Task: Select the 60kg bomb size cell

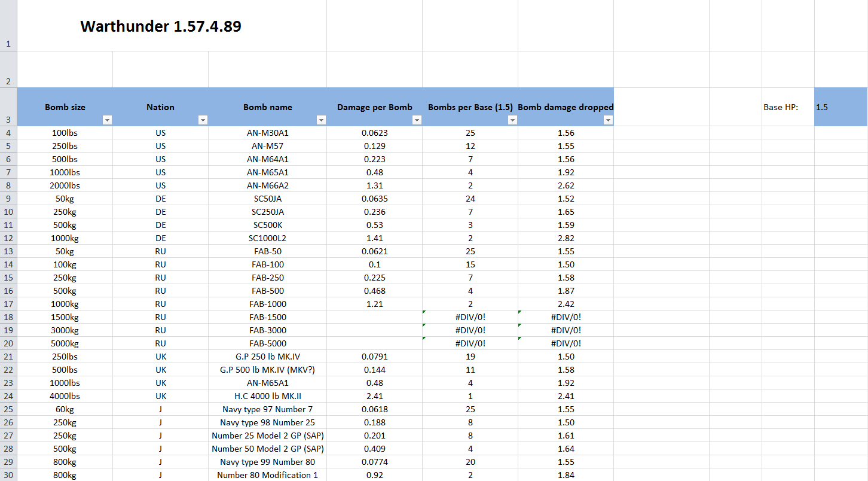Action: 65,409
